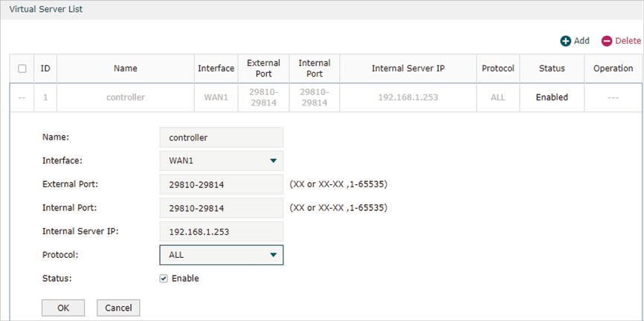Image resolution: width=644 pixels, height=321 pixels.
Task: Tick the select-all checkbox in table header
Action: point(22,68)
